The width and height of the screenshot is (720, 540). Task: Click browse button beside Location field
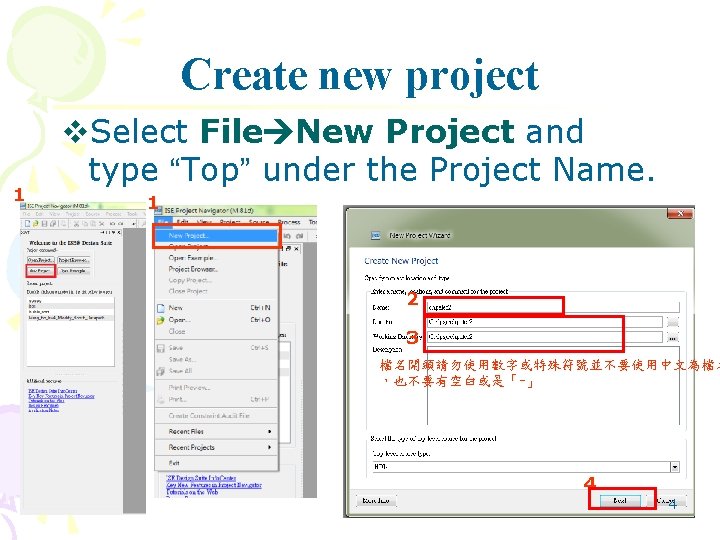(673, 322)
